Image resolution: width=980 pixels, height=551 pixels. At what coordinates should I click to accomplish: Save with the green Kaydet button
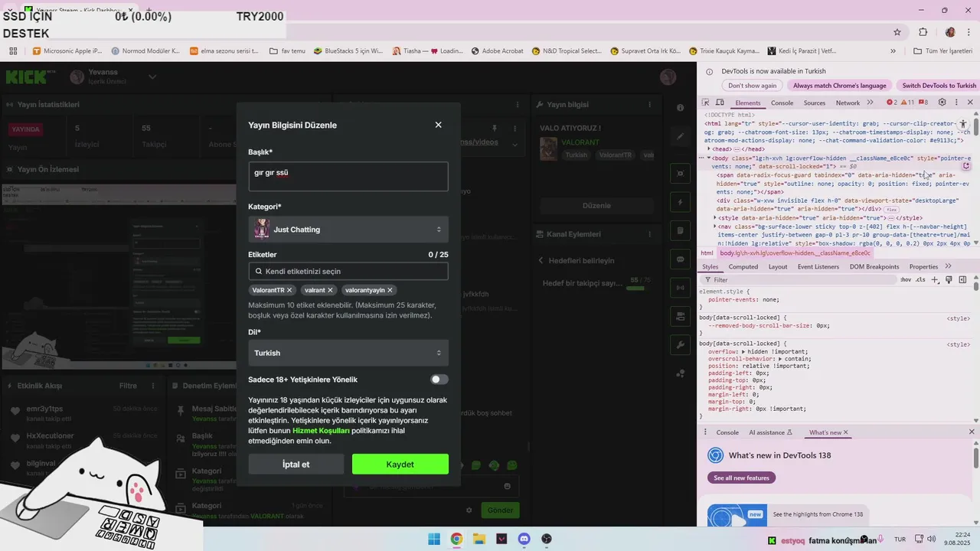click(400, 465)
